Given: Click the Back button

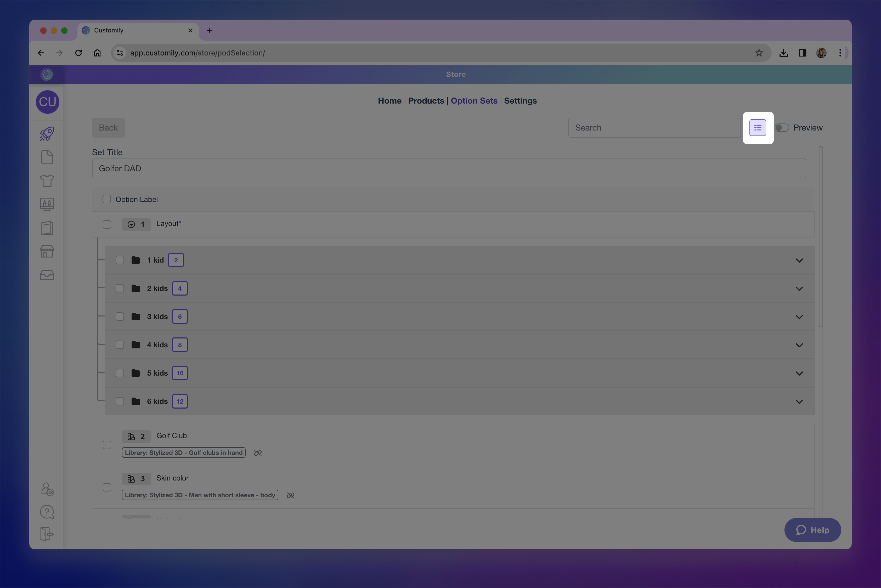Looking at the screenshot, I should pos(108,128).
